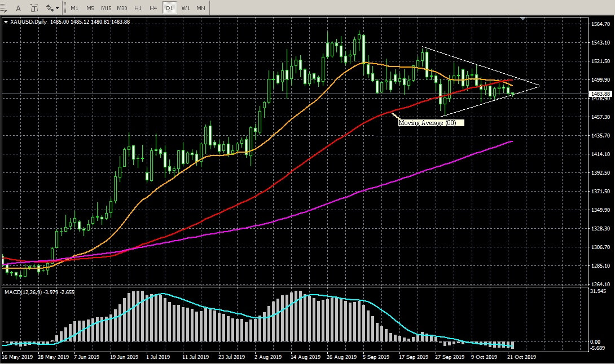
Task: Select the Arrows drawing tool icon
Action: click(50, 8)
